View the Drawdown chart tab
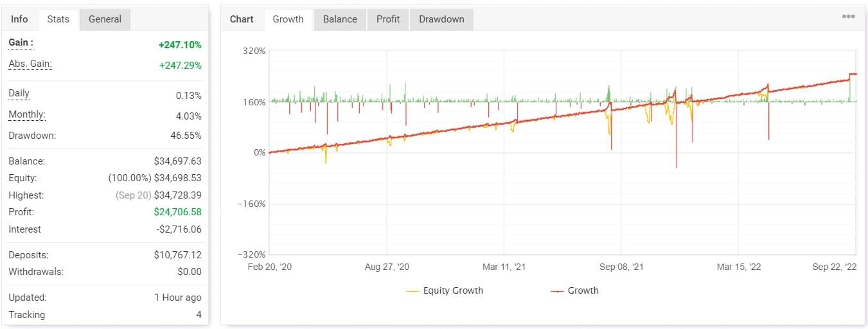The height and width of the screenshot is (329, 868). [441, 19]
